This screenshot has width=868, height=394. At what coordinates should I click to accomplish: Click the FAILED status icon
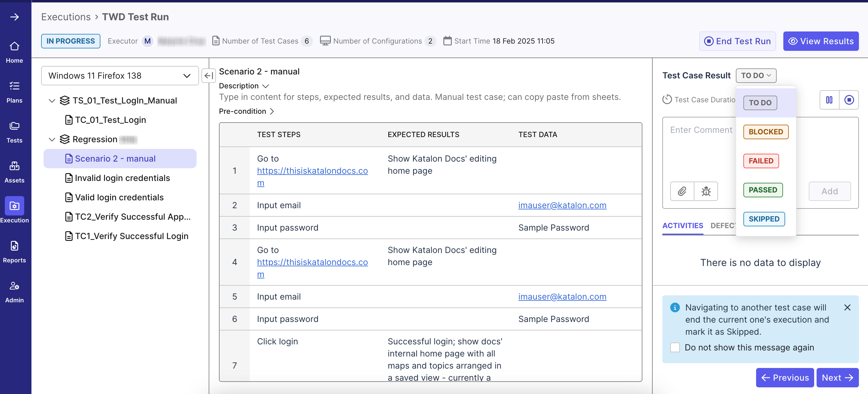pyautogui.click(x=761, y=161)
